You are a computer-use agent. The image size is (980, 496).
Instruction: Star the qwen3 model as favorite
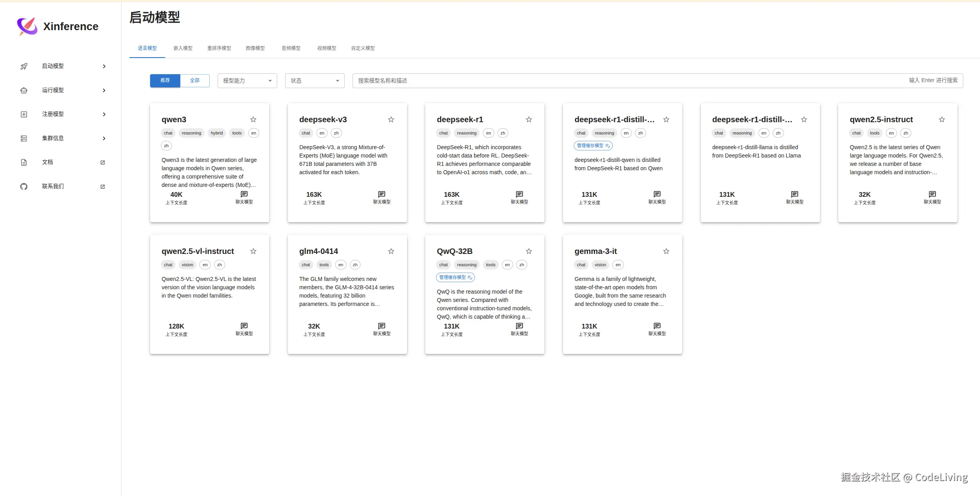tap(253, 119)
